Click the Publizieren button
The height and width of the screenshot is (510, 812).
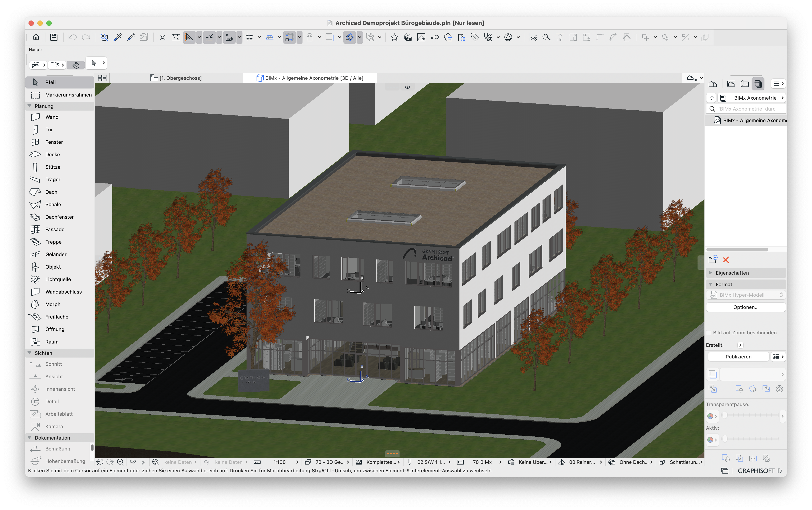point(738,356)
